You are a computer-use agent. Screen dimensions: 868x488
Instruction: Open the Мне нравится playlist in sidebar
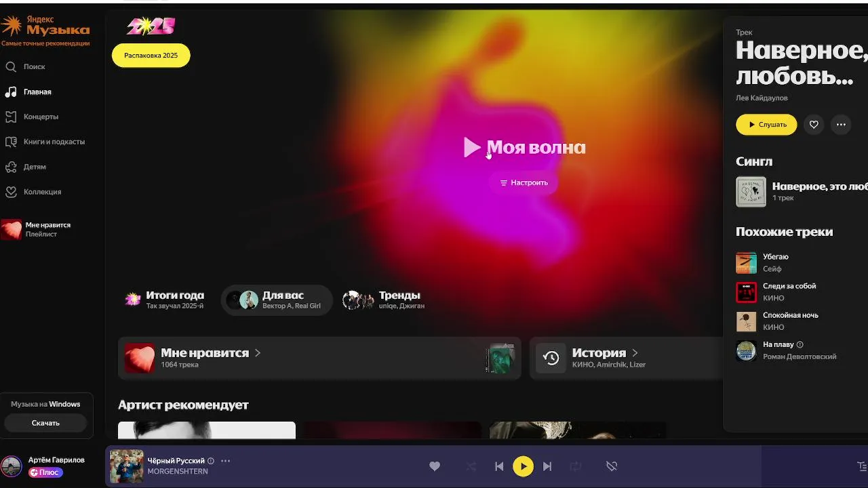(36, 229)
